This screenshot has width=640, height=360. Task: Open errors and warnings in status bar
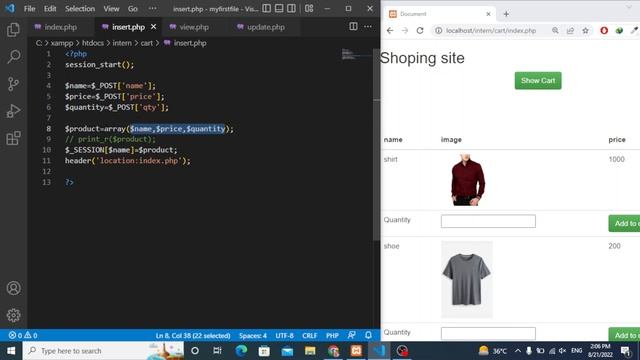[23, 336]
